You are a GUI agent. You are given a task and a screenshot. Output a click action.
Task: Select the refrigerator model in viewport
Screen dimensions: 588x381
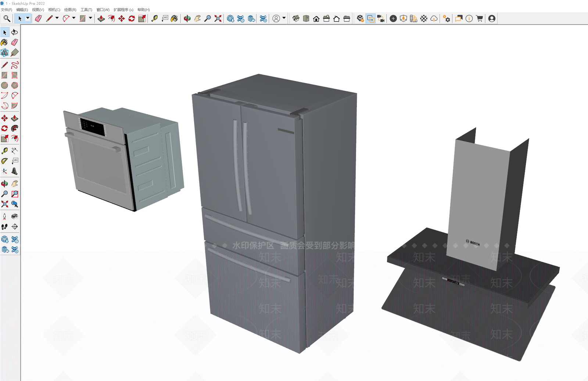(x=274, y=213)
